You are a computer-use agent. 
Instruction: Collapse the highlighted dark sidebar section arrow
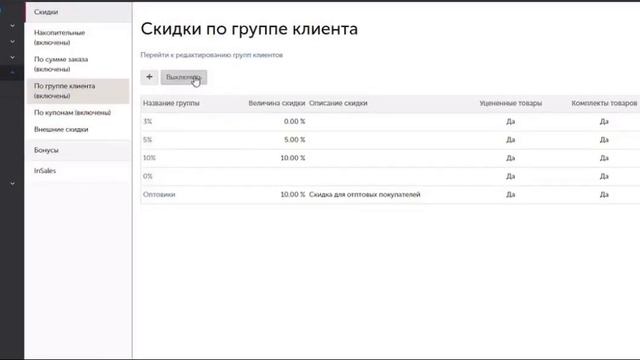12,73
